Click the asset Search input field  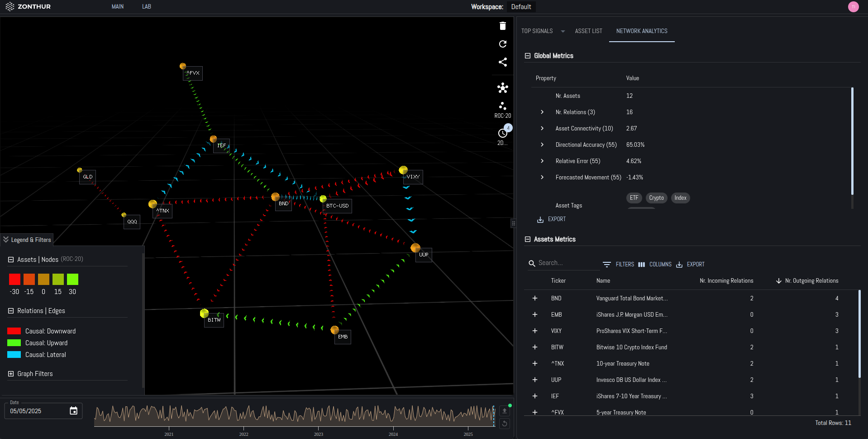click(566, 263)
